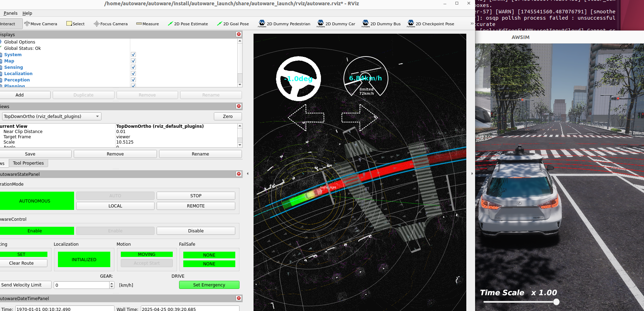This screenshot has height=311, width=644.
Task: Close the AutowareDateTimePanel
Action: [239, 298]
